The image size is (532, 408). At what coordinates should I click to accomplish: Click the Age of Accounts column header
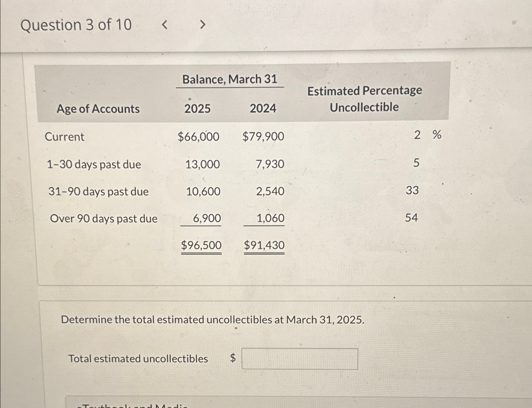[x=98, y=109]
